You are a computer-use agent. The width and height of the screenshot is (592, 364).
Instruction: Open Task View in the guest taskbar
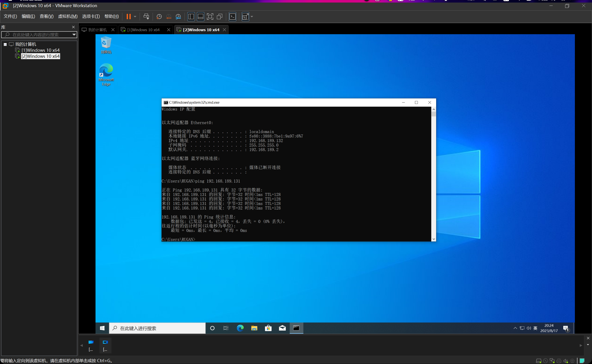(x=226, y=328)
